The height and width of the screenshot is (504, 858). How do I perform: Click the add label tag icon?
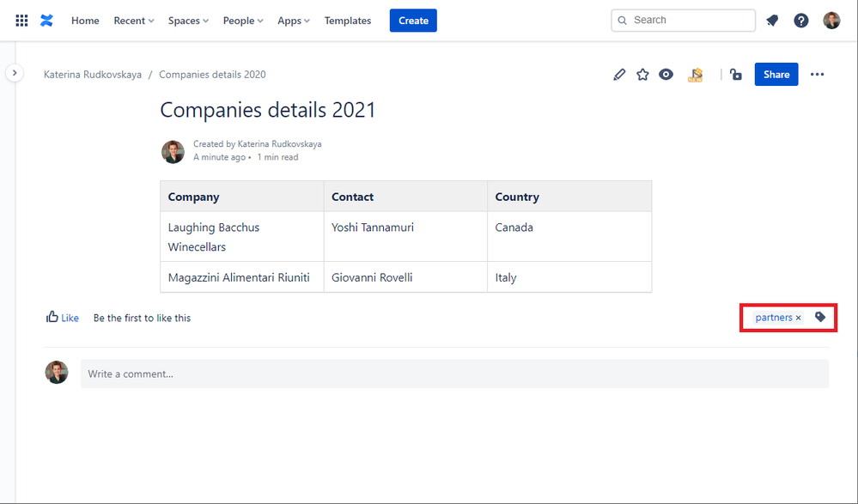(x=820, y=317)
